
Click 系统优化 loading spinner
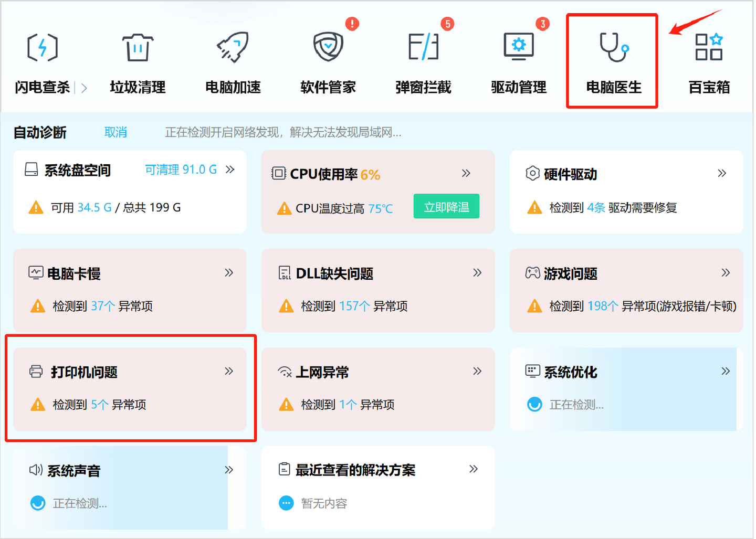(x=534, y=405)
